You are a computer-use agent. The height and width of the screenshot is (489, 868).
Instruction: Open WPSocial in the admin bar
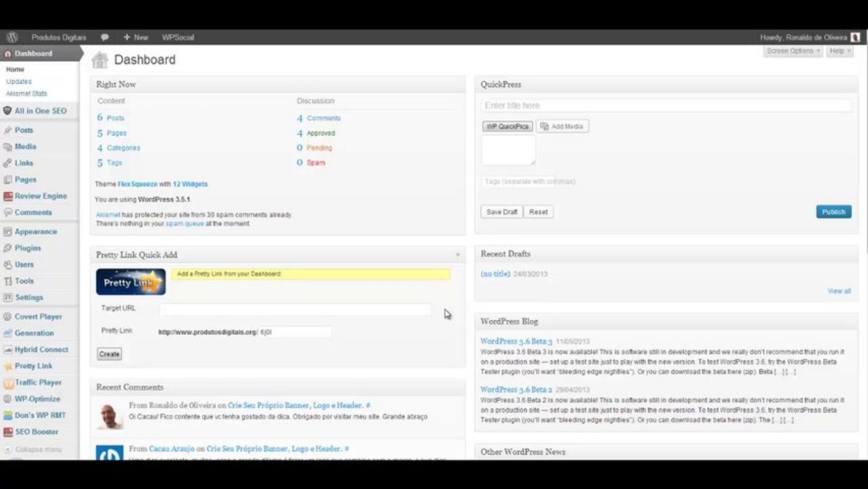[x=178, y=37]
